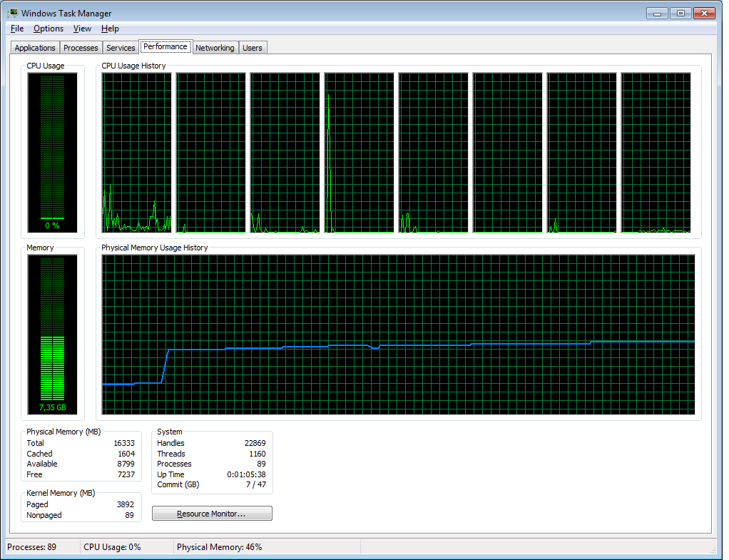
Task: Switch to the Users tab
Action: (253, 48)
